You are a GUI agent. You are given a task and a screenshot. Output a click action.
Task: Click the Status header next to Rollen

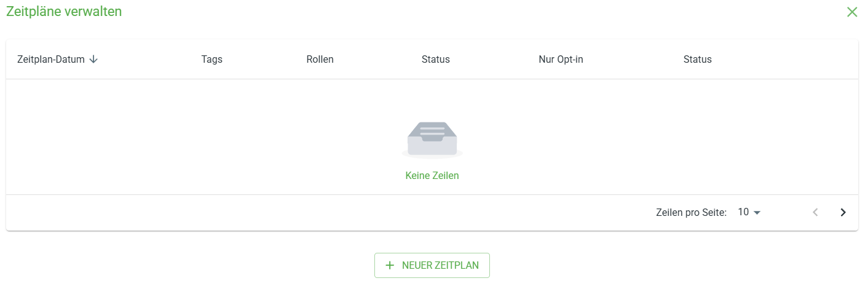(x=436, y=60)
